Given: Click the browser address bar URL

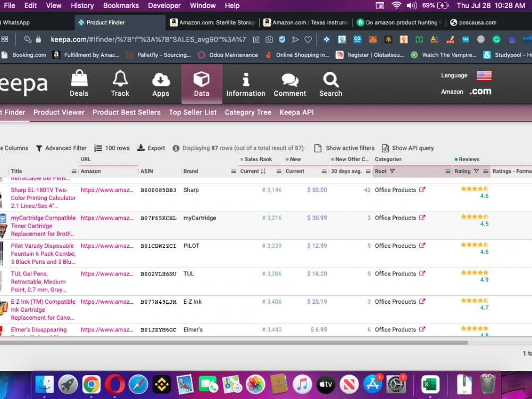Looking at the screenshot, I should pos(148,39).
